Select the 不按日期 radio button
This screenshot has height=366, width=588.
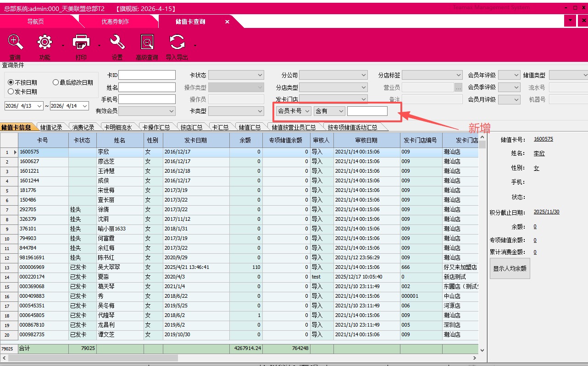[11, 82]
